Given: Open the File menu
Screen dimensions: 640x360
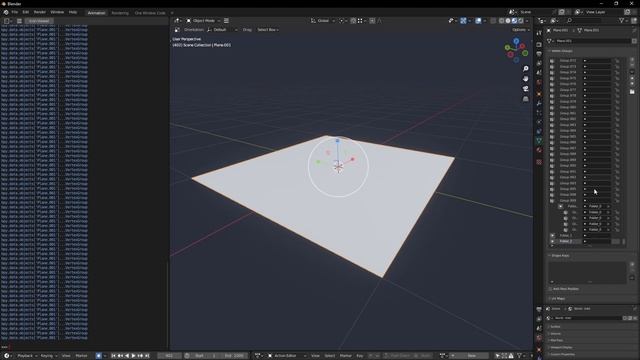Looking at the screenshot, I should pyautogui.click(x=15, y=12).
